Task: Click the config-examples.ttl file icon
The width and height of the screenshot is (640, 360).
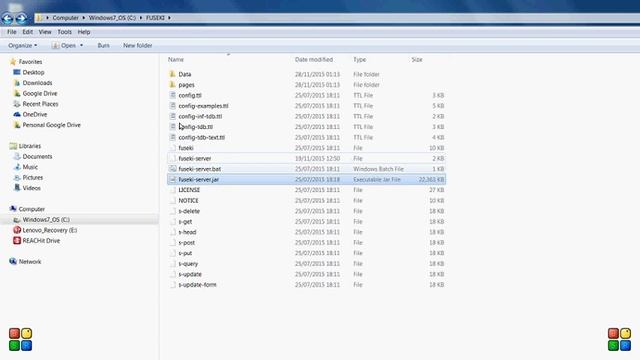Action: point(173,106)
